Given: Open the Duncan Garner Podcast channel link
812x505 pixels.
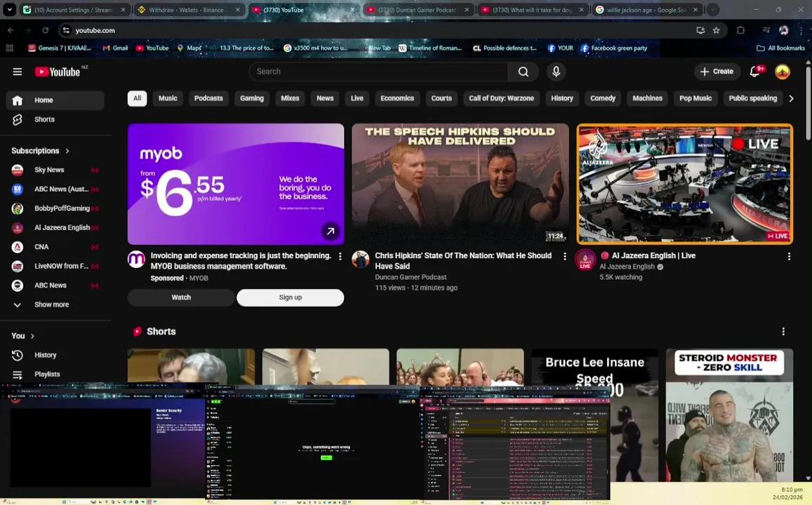Looking at the screenshot, I should pos(411,277).
